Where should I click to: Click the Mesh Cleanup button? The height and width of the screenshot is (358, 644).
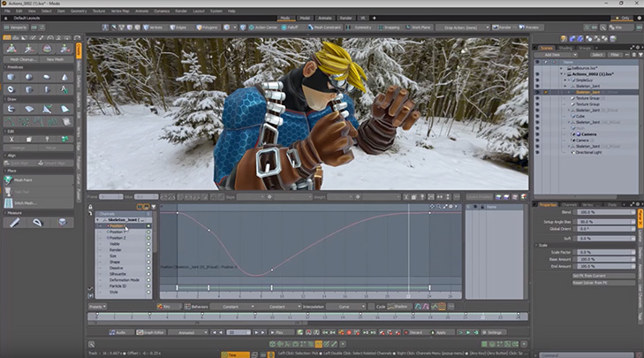pos(19,58)
